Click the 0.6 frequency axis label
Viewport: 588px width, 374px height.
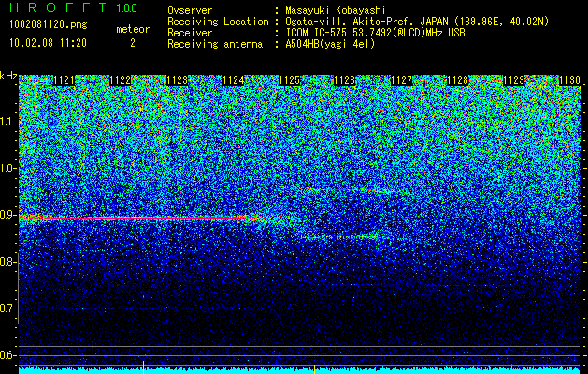coord(7,355)
